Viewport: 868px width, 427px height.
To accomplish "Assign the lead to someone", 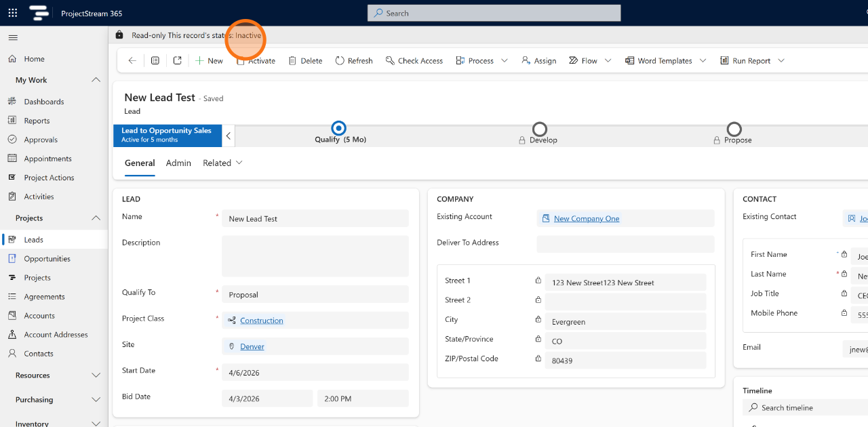I will (x=538, y=60).
